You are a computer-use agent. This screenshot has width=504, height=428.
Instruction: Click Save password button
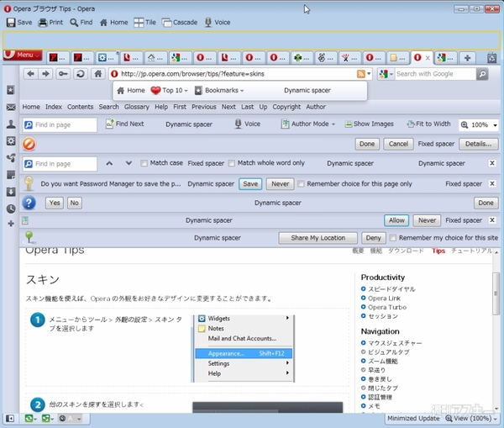point(250,184)
